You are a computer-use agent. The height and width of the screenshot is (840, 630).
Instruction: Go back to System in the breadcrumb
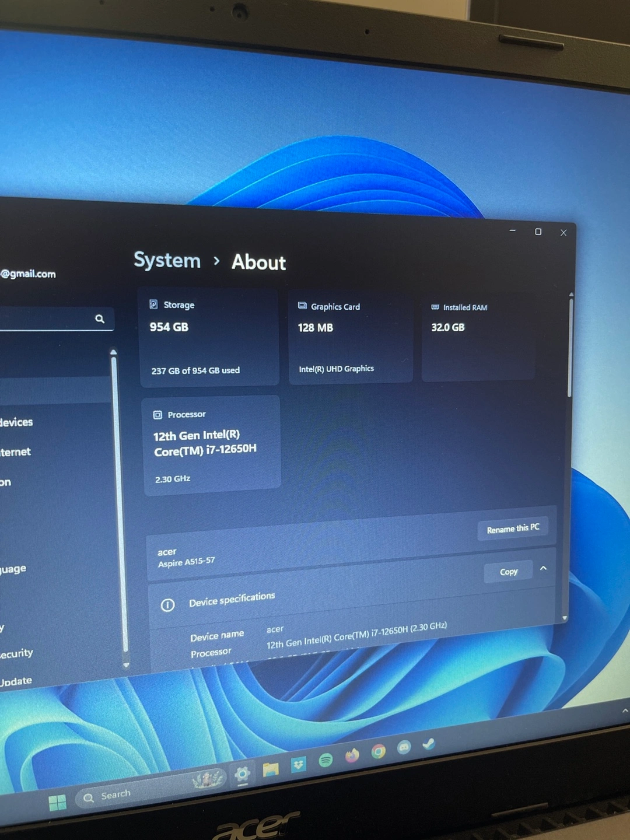pos(167,260)
